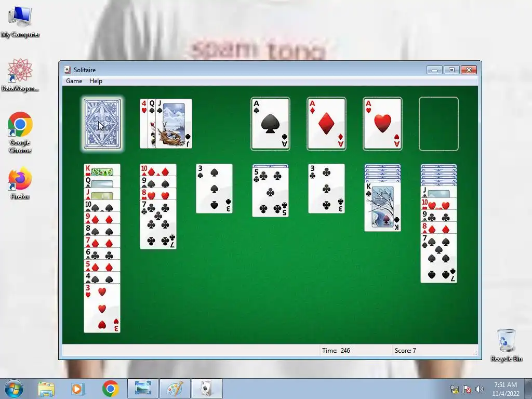Open the taskbar clock showing 7:51 AM
The height and width of the screenshot is (399, 532).
(506, 389)
